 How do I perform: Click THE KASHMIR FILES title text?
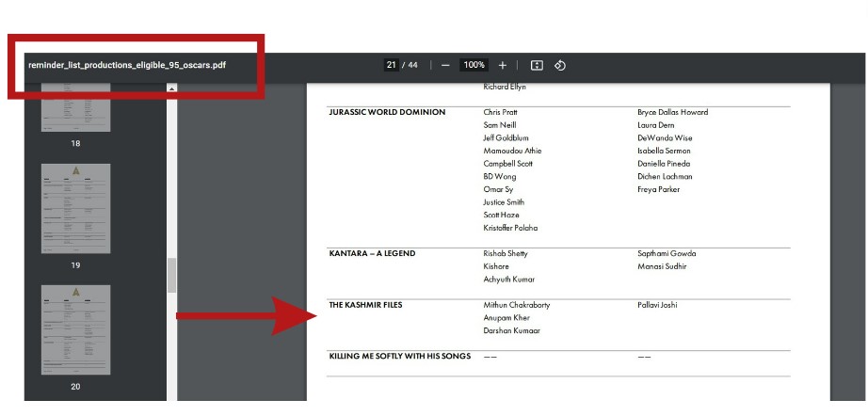pyautogui.click(x=365, y=305)
